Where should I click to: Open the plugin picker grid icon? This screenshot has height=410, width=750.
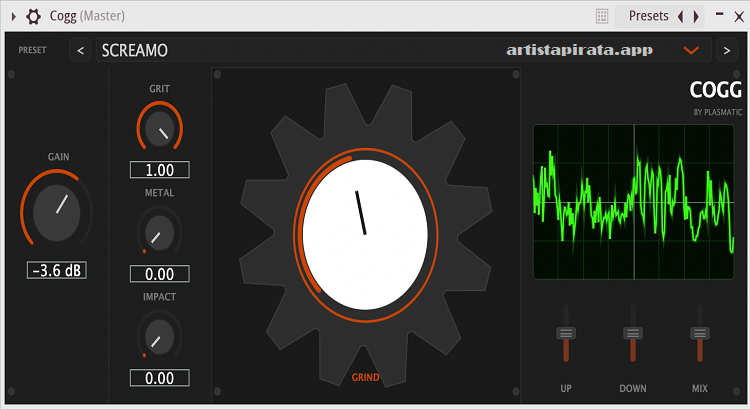click(602, 16)
